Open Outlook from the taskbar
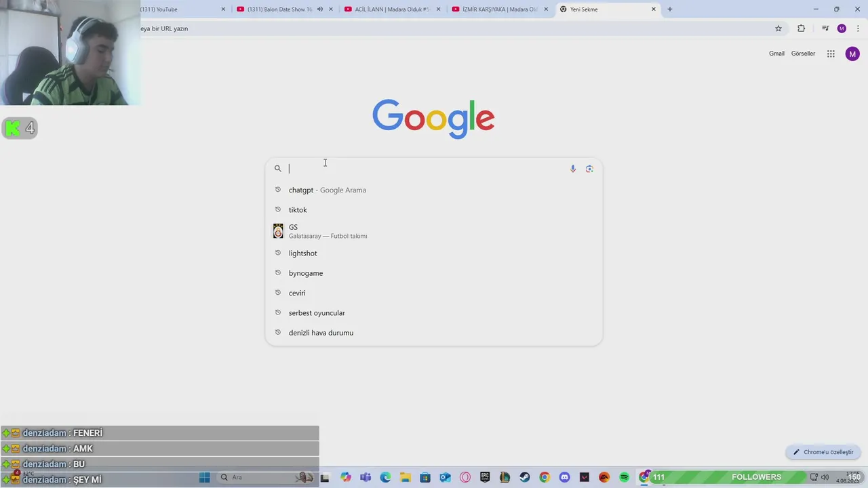This screenshot has height=488, width=868. pyautogui.click(x=445, y=477)
